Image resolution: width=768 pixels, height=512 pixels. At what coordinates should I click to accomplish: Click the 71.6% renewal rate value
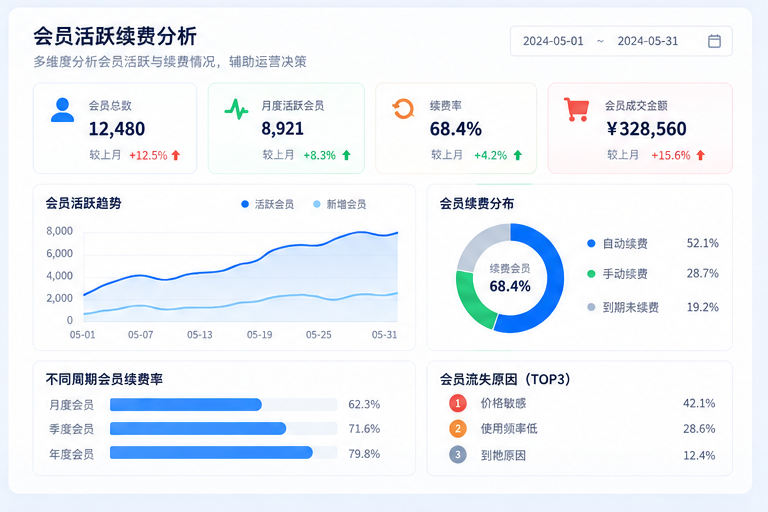[x=364, y=429]
